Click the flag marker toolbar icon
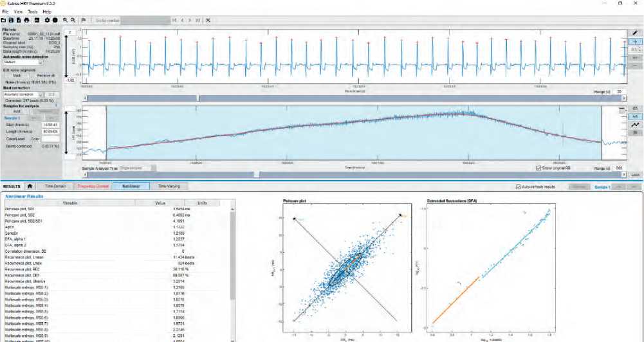 [x=84, y=20]
